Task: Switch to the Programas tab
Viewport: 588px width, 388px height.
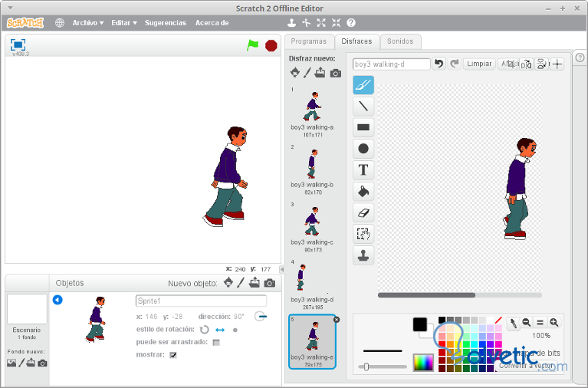Action: (x=309, y=41)
